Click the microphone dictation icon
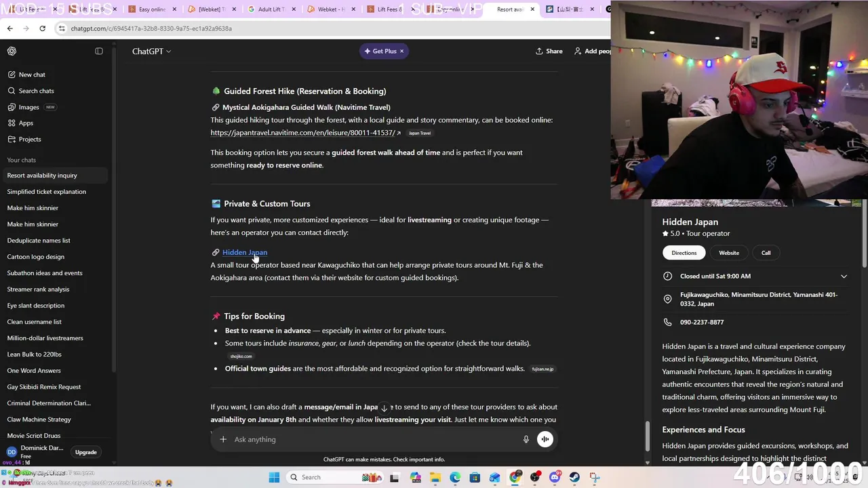The height and width of the screenshot is (488, 868). coord(526,439)
